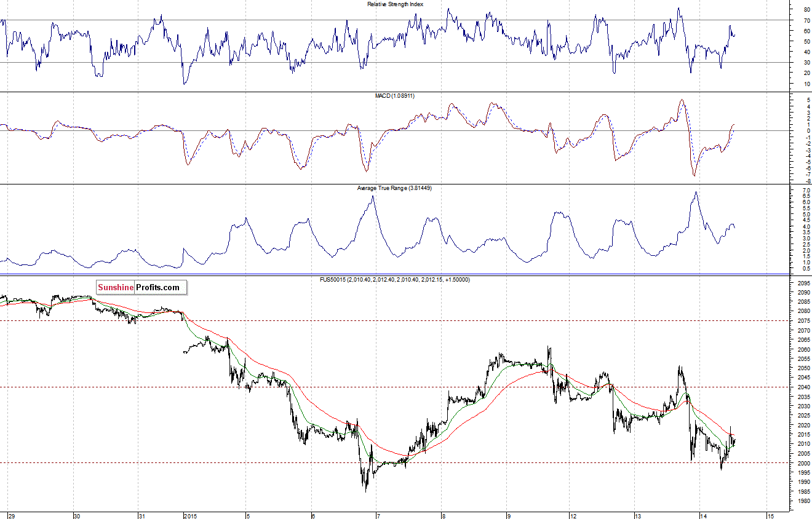
Task: Select the 29 date axis label
Action: point(11,515)
